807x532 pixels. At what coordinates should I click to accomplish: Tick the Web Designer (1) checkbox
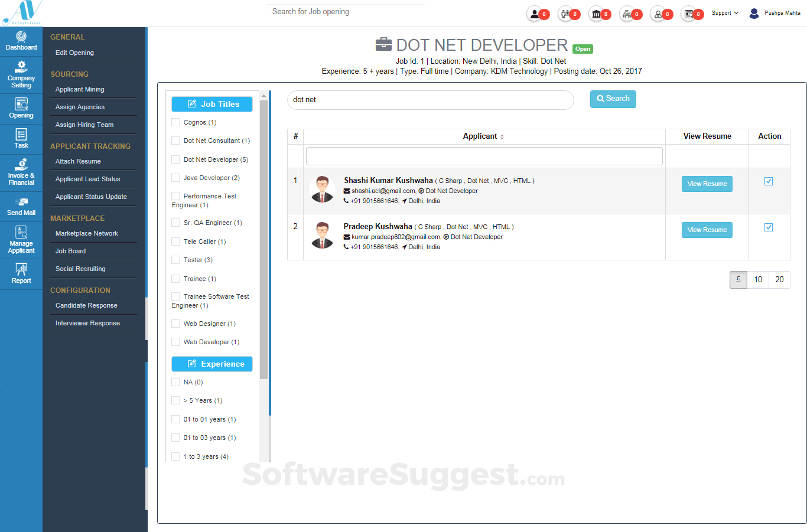pos(175,324)
